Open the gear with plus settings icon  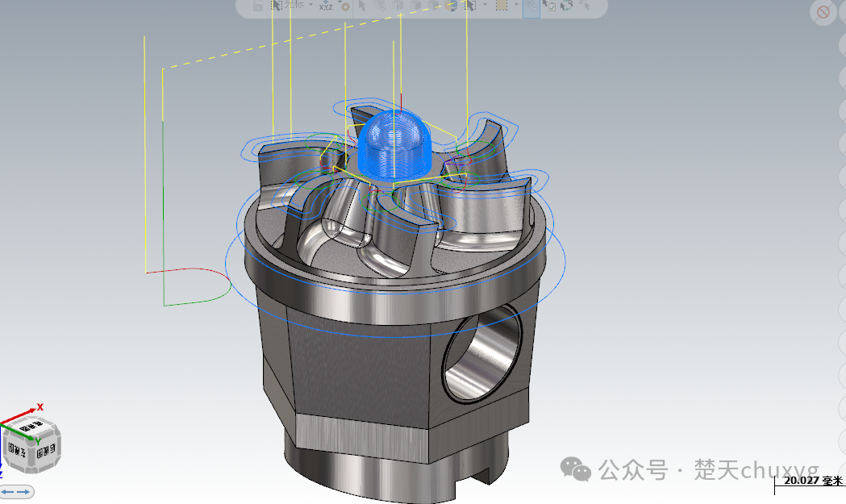click(344, 6)
